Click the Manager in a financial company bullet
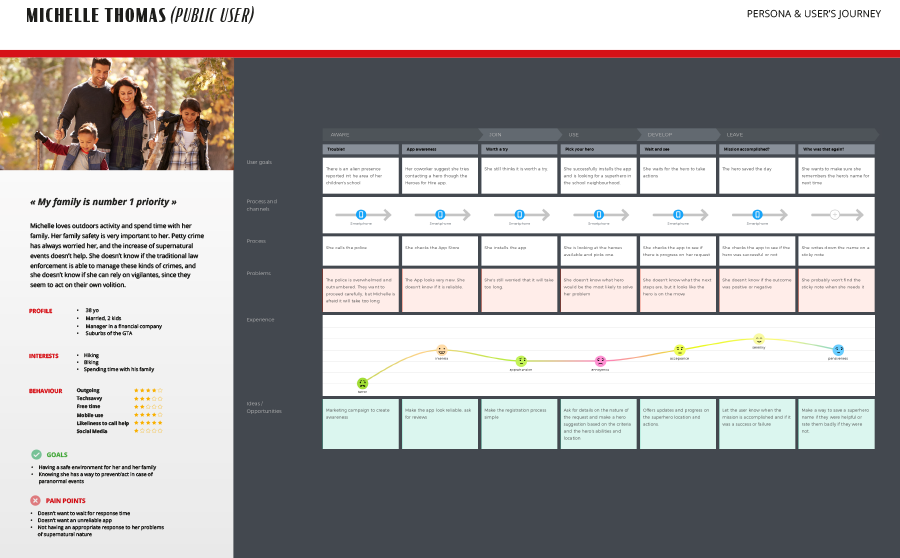The width and height of the screenshot is (900, 558). (123, 326)
